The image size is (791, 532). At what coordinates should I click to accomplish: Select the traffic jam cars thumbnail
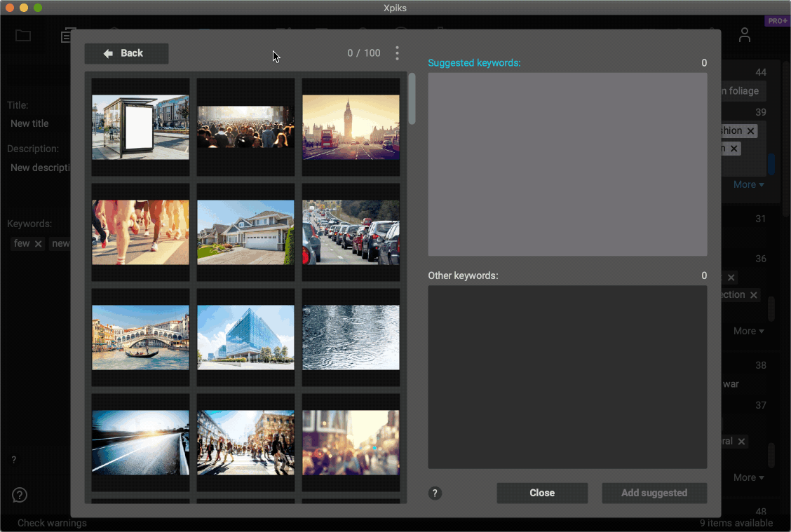point(351,232)
